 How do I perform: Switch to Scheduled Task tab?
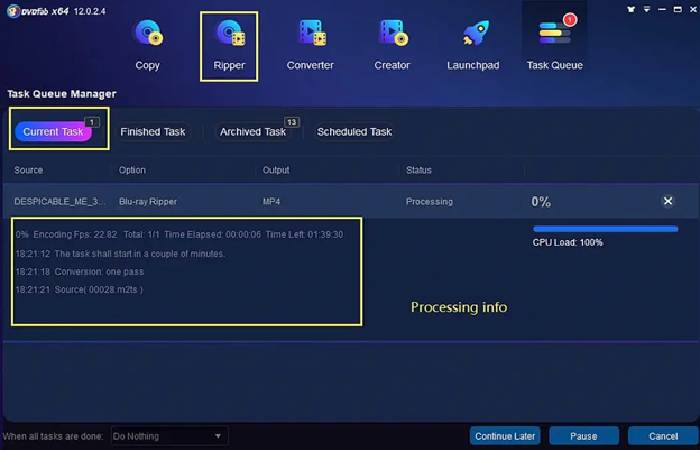click(x=354, y=132)
